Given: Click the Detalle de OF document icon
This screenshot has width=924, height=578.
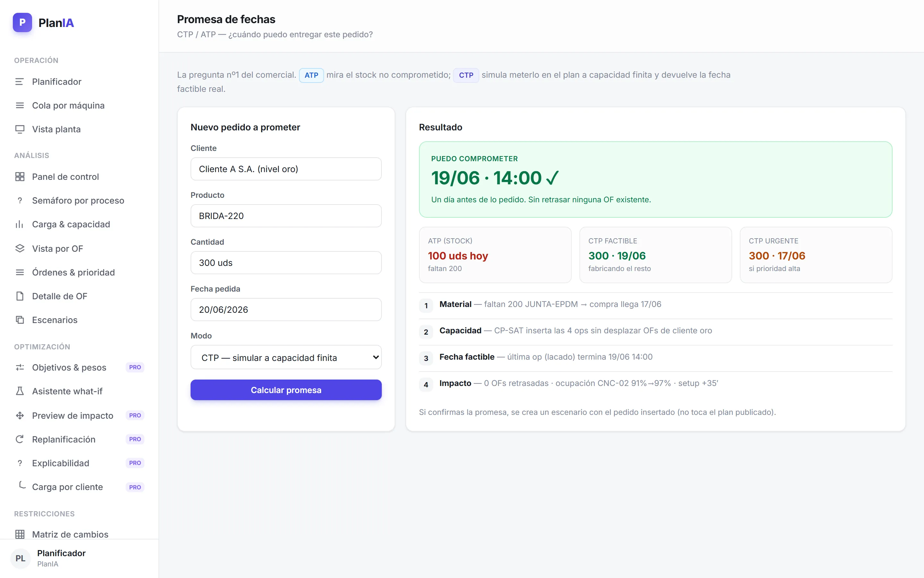Looking at the screenshot, I should tap(20, 296).
